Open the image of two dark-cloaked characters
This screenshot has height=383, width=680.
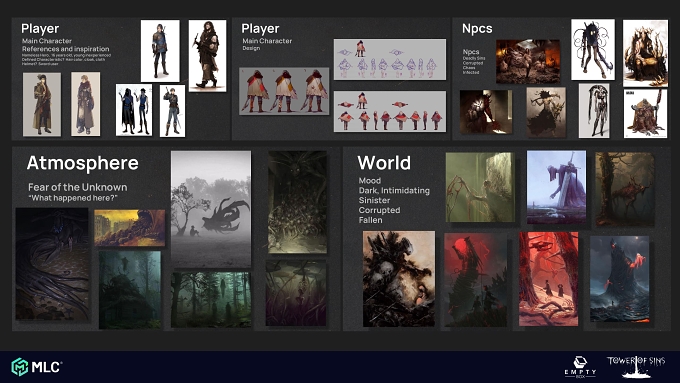click(134, 110)
